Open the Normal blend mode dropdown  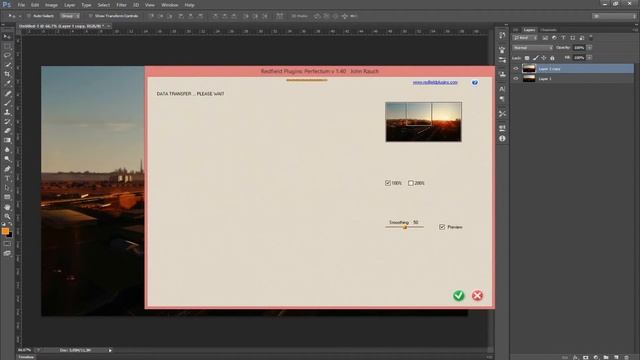533,48
